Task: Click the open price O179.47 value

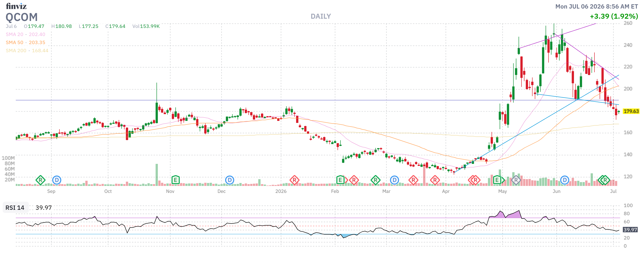Action: (x=34, y=26)
